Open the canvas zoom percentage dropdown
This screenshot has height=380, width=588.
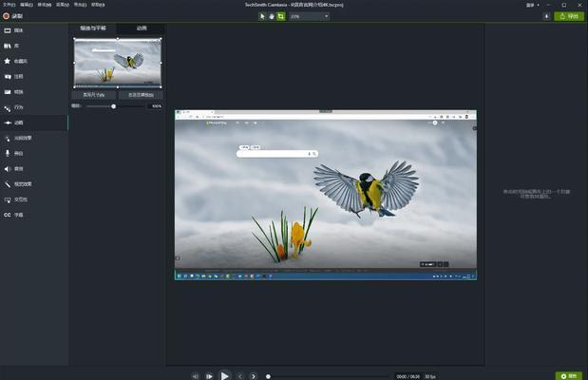(310, 16)
